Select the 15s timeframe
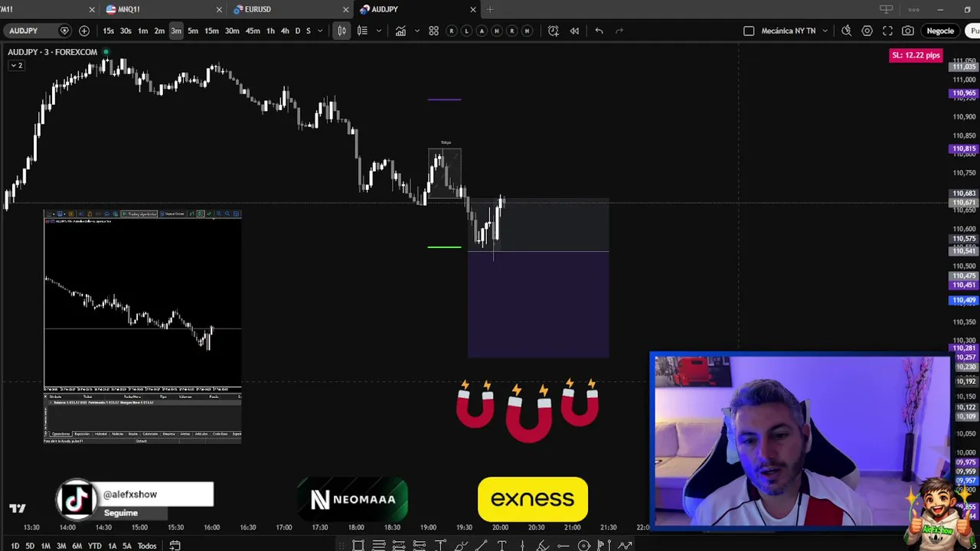The width and height of the screenshot is (980, 551). [x=108, y=31]
